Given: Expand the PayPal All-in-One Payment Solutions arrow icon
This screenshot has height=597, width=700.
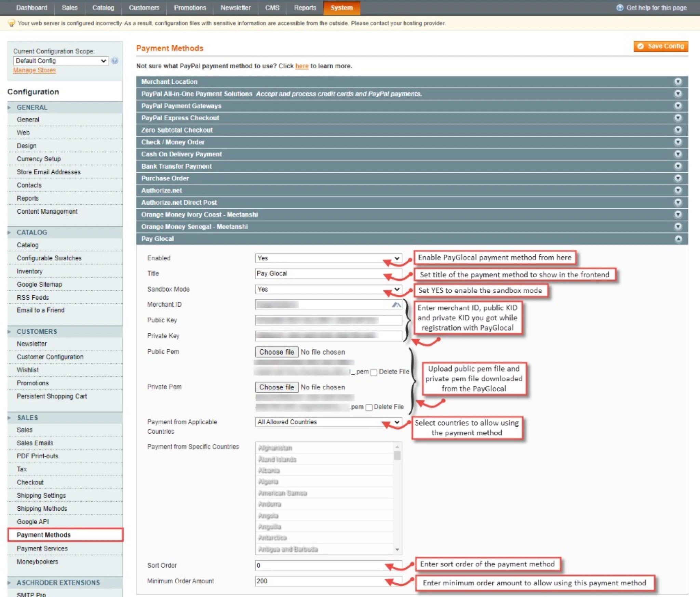Looking at the screenshot, I should 678,94.
